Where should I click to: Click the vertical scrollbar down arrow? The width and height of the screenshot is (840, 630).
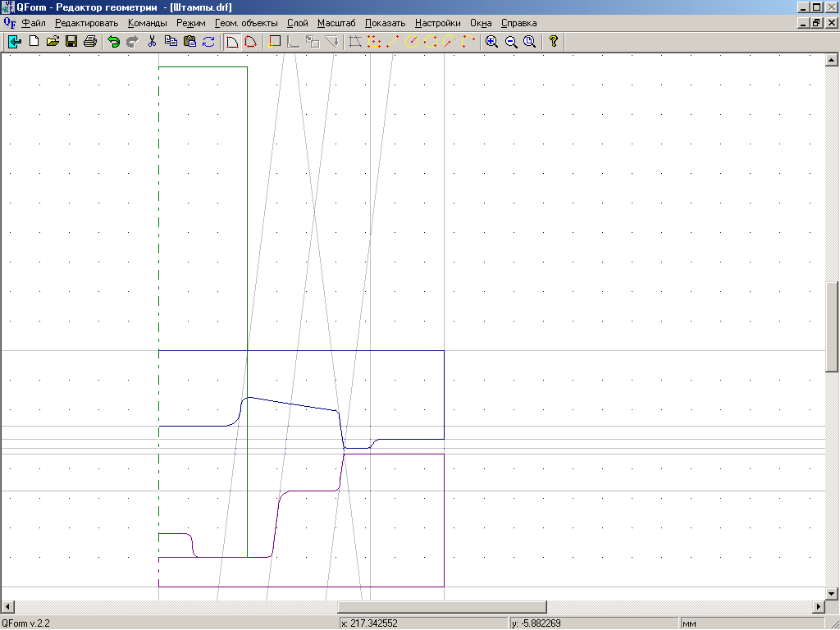pyautogui.click(x=832, y=594)
